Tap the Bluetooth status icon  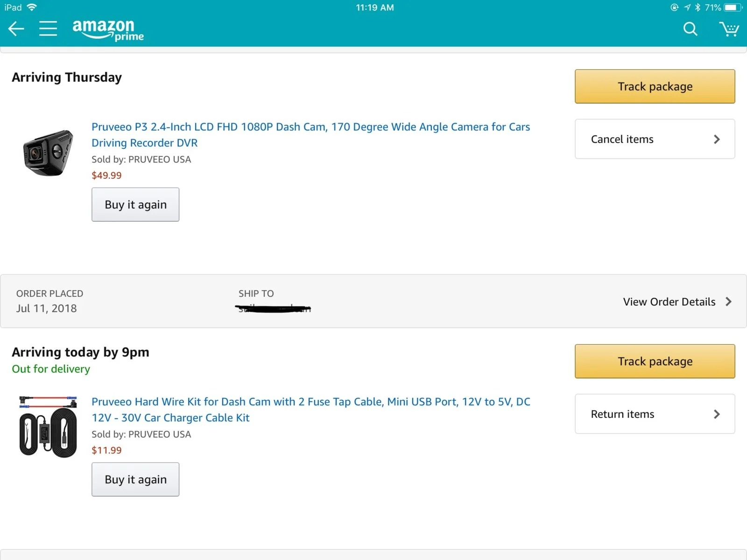[x=698, y=7]
